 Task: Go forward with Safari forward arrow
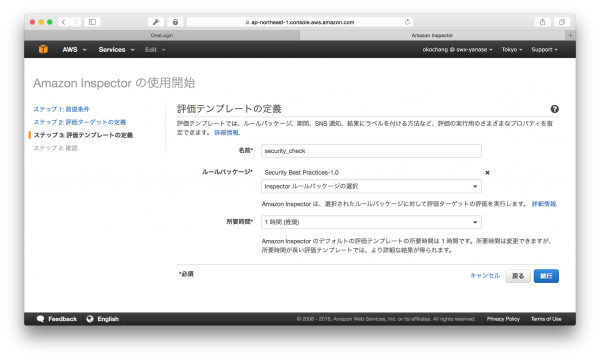[75, 22]
